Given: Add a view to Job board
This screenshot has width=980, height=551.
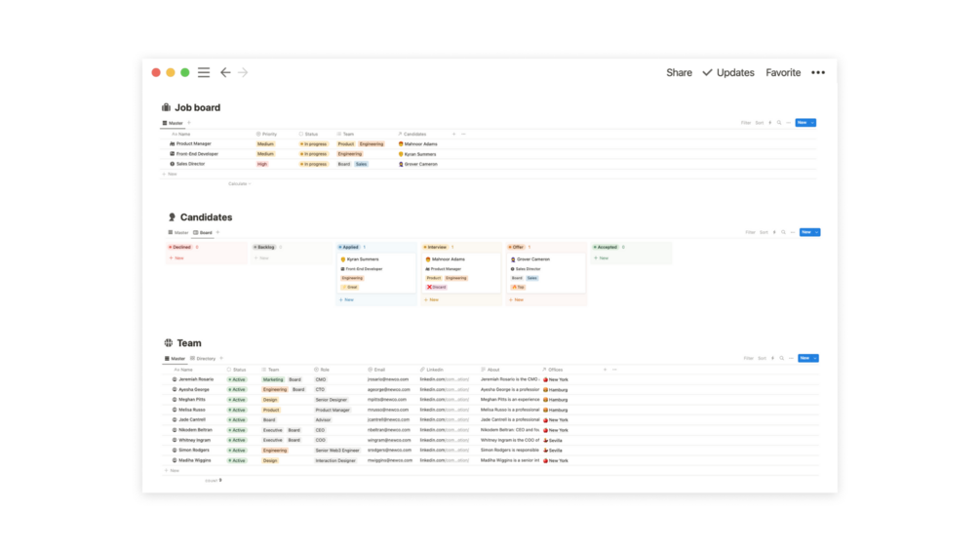Looking at the screenshot, I should coord(189,123).
